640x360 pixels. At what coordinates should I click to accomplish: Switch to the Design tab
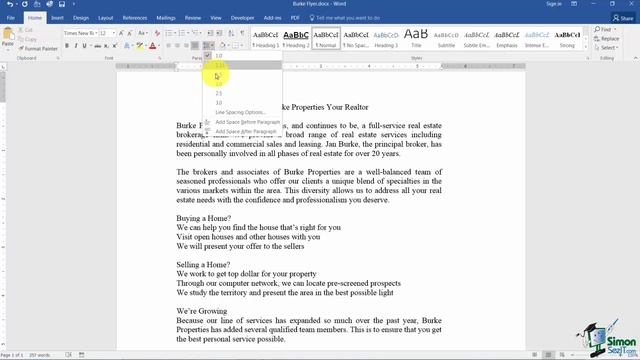81,18
